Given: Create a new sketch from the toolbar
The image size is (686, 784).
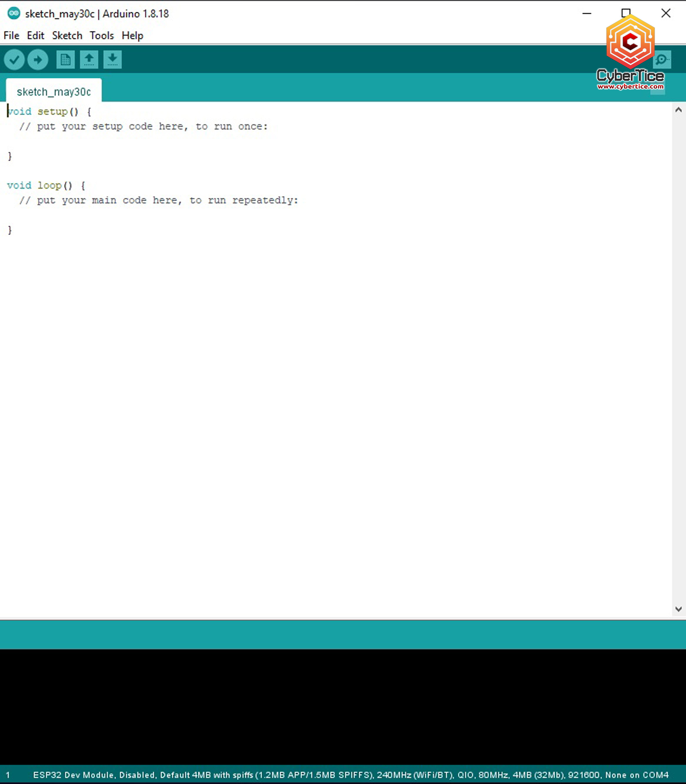Looking at the screenshot, I should (65, 60).
